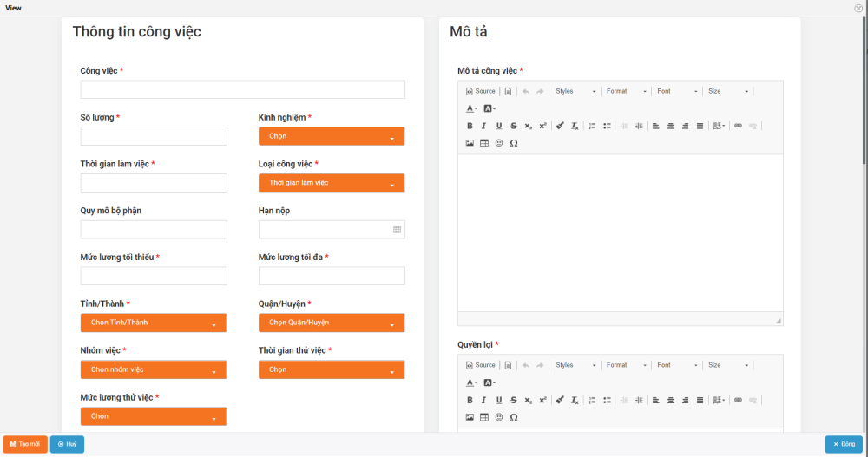Insert smiley in Quyền lợi editor
This screenshot has width=868, height=457.
point(499,417)
